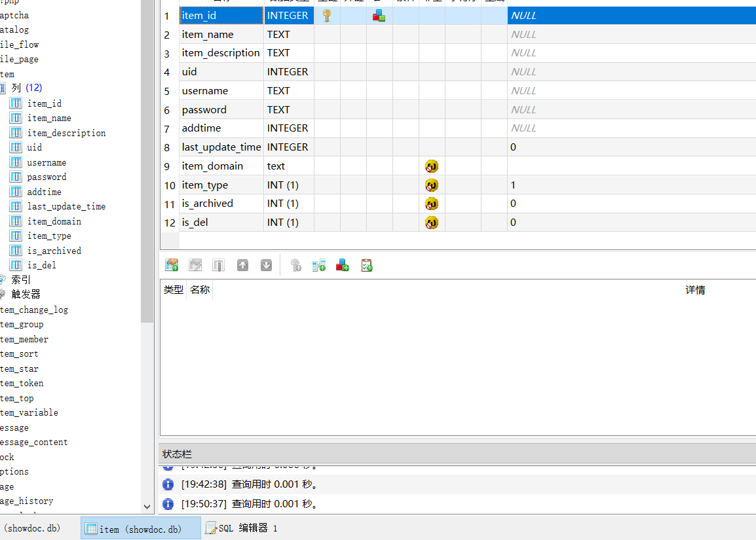Click the SQL editor tab icon
This screenshot has height=540, width=756.
tap(211, 528)
